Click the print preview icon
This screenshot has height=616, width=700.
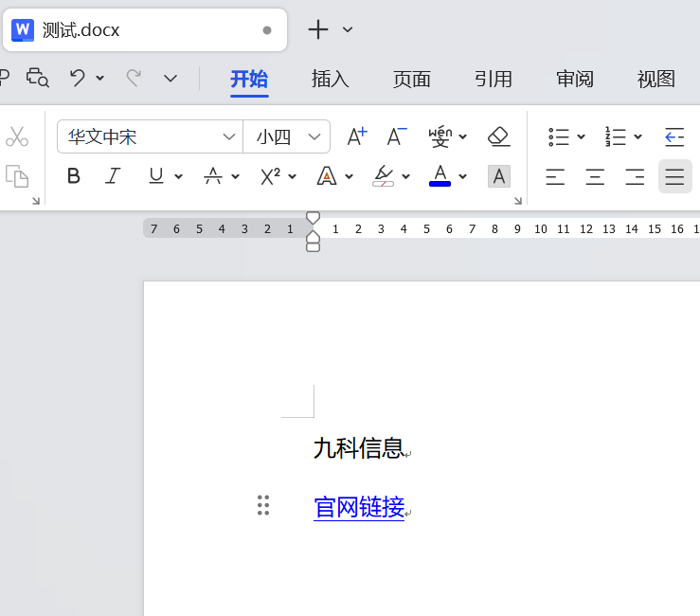pyautogui.click(x=37, y=78)
